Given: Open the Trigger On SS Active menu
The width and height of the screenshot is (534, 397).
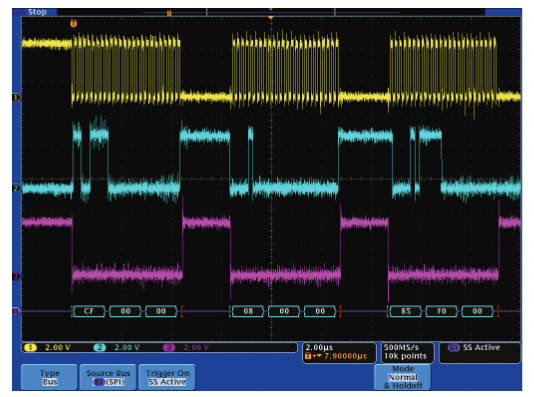Looking at the screenshot, I should [167, 377].
